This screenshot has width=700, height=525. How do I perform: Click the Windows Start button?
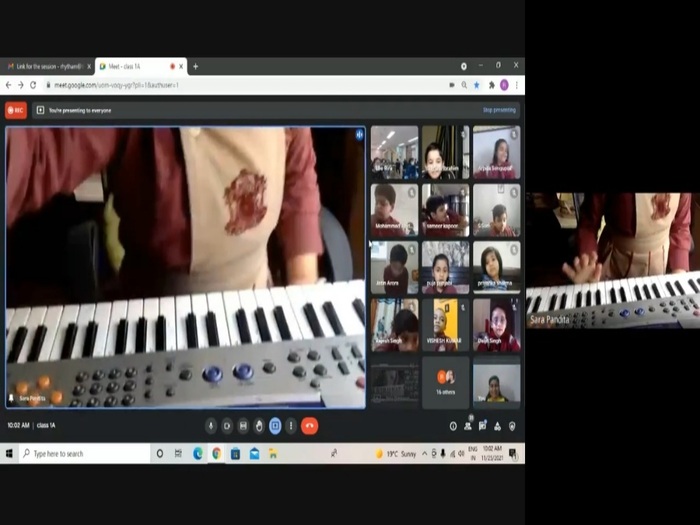pyautogui.click(x=9, y=454)
